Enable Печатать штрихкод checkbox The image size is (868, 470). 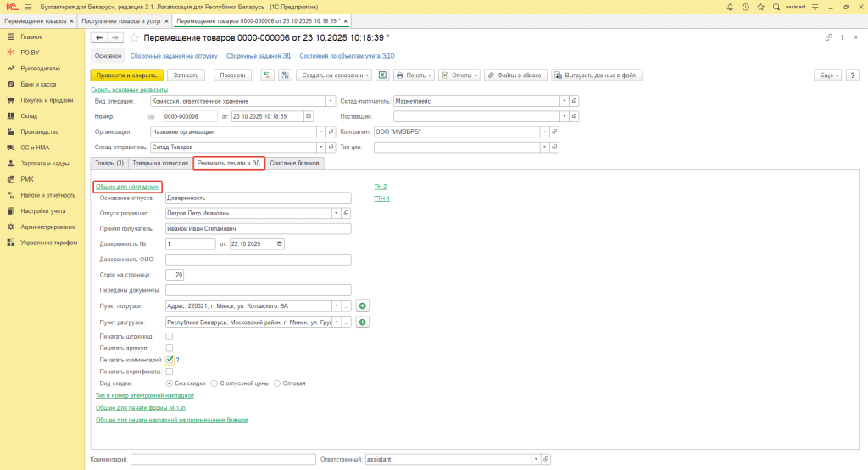point(170,337)
